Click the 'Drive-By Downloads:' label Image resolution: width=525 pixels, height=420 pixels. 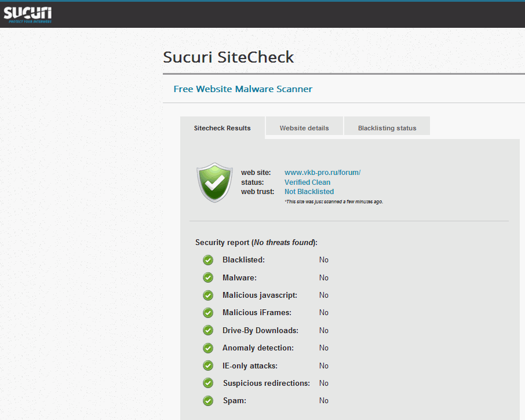pos(261,330)
